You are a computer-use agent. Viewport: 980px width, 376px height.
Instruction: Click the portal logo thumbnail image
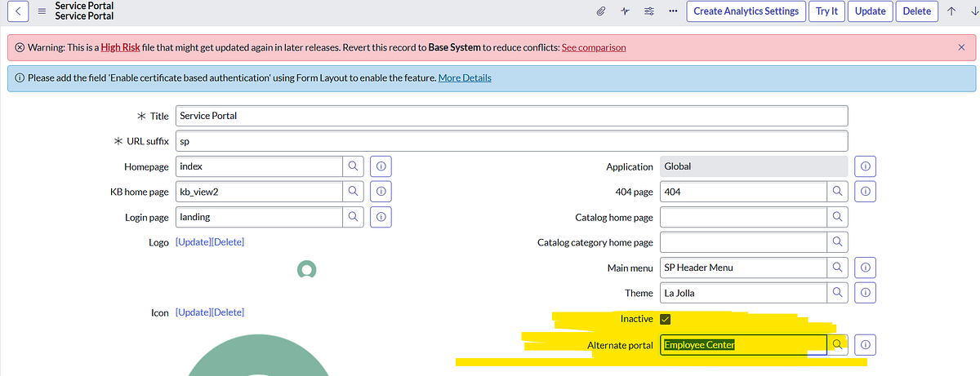(306, 270)
